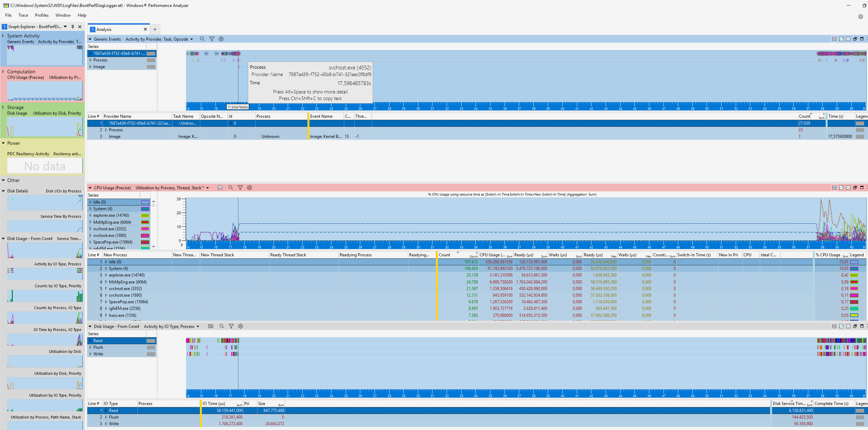Screen dimensions: 868x430
Task: Toggle MsMpEng.exe (6064) series color box
Action: click(145, 222)
